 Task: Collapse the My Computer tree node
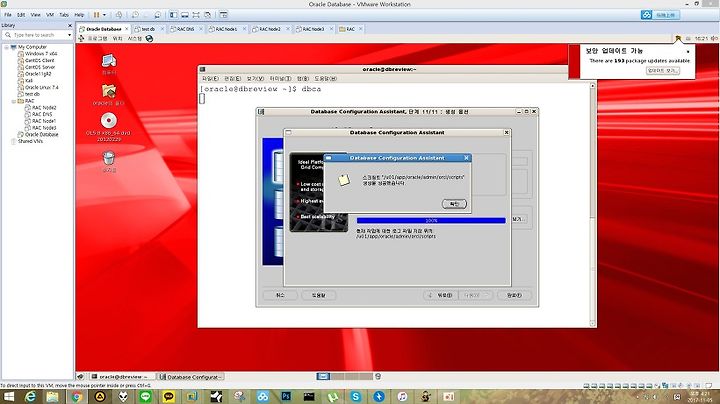6,47
